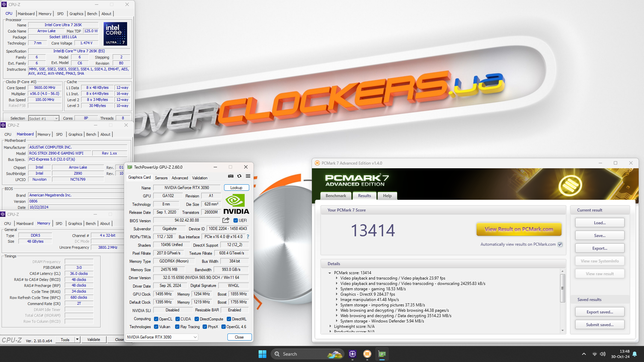644x362 pixels.
Task: Click the Bus Interface question mark icon
Action: (x=248, y=237)
